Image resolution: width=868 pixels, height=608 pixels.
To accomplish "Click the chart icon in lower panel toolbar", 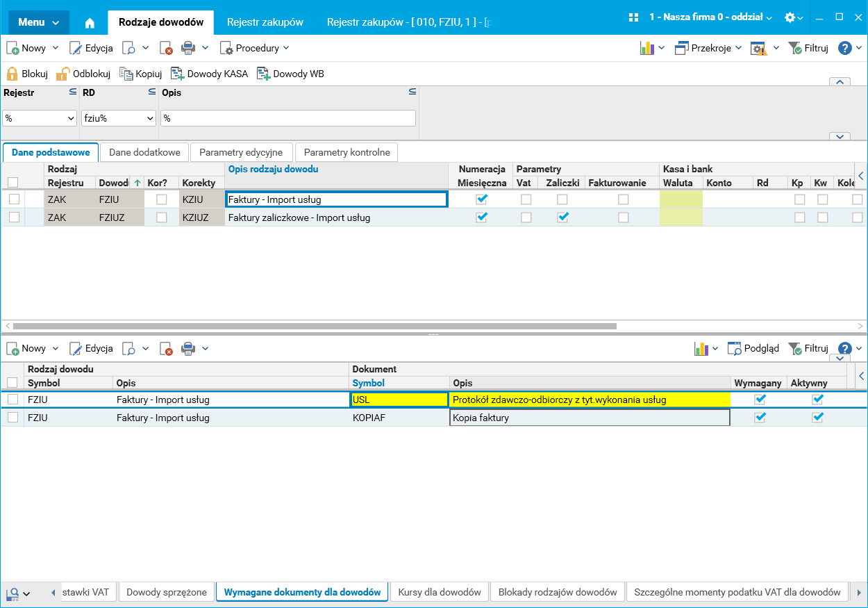I will pos(701,348).
